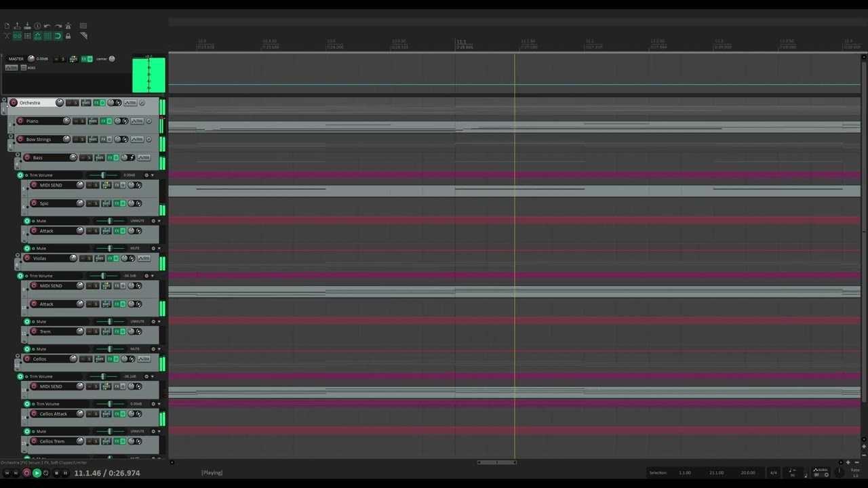868x488 pixels.
Task: Collapse the Orchestra folder track
Action: [x=4, y=100]
